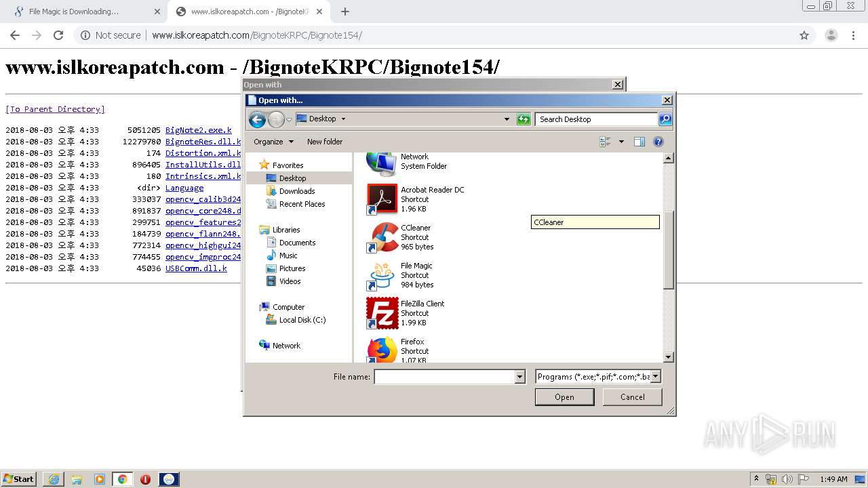
Task: Click the Chrome address bar URL
Action: coord(257,35)
